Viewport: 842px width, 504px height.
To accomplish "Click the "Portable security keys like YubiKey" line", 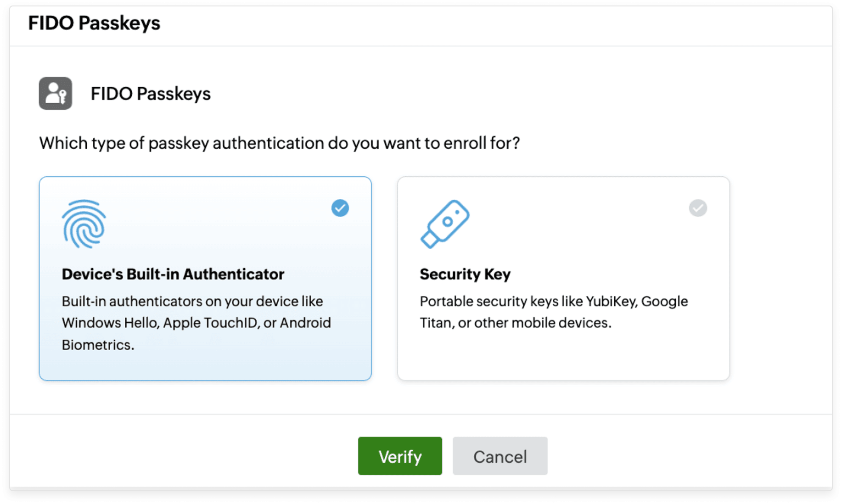I will (554, 301).
